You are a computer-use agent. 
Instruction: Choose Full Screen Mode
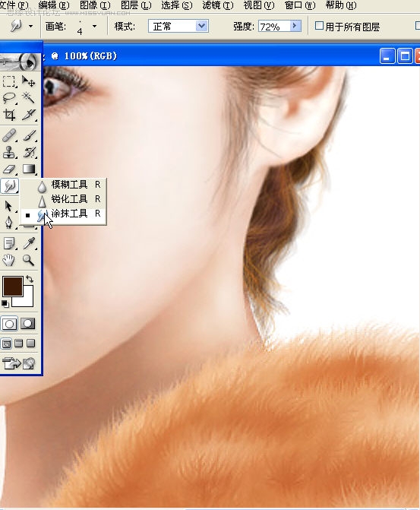click(x=31, y=344)
